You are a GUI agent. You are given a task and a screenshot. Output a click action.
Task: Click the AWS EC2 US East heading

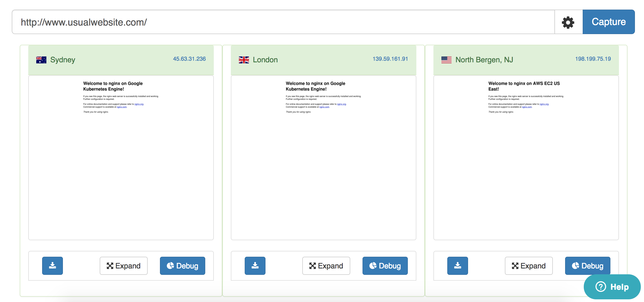click(524, 86)
